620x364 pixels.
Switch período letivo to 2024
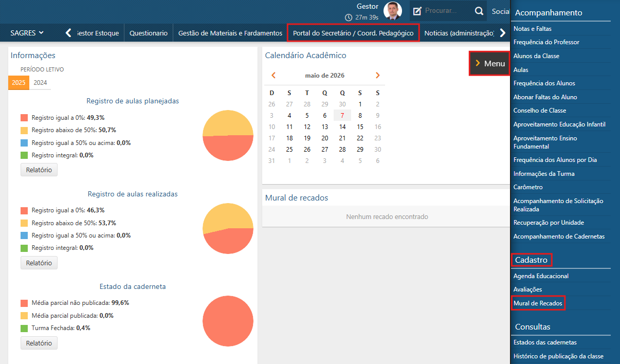point(40,83)
